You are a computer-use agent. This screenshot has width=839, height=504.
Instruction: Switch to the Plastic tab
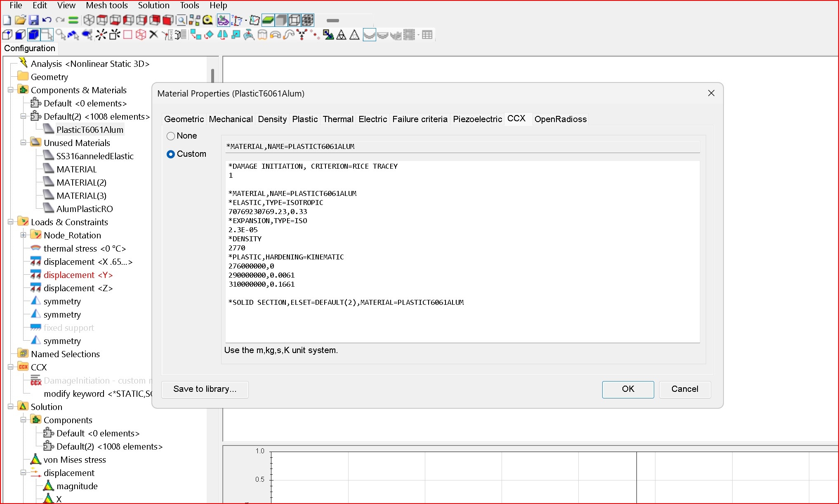pos(304,119)
